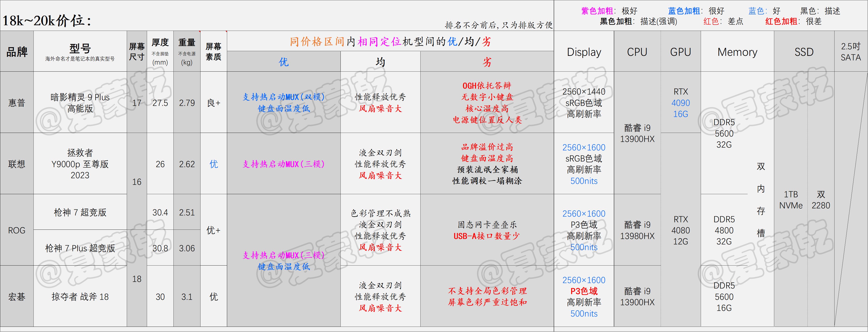Click the 良+ screen quality cell
The height and width of the screenshot is (332, 868).
[214, 103]
